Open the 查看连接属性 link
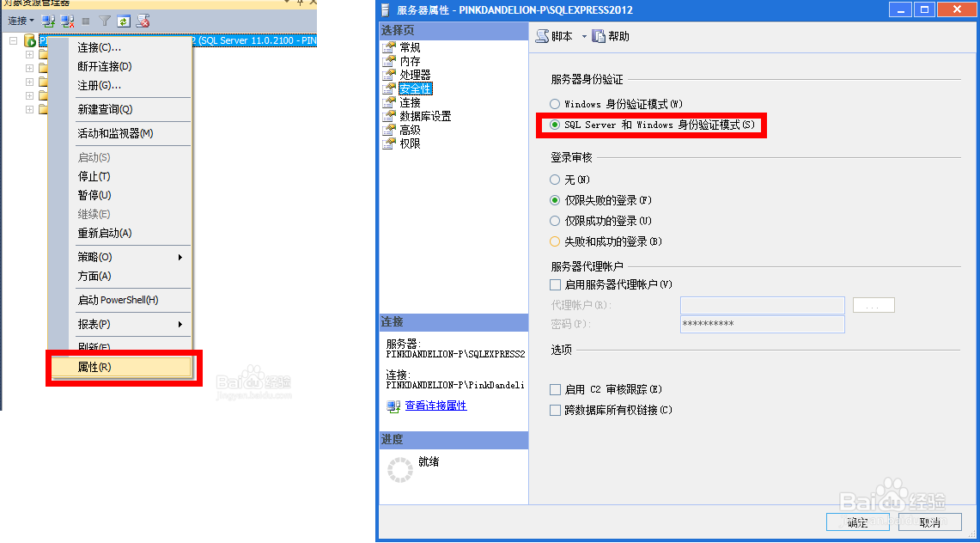 (435, 406)
